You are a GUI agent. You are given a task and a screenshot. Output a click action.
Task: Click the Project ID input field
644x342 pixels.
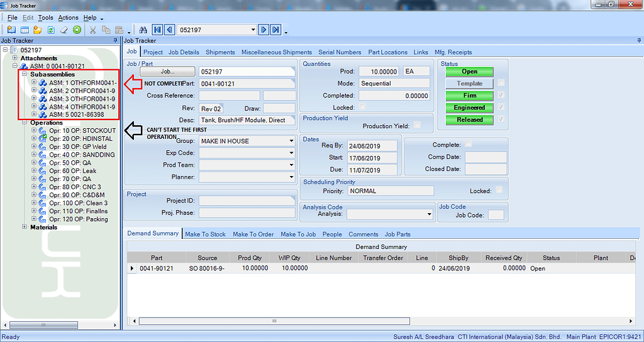[x=247, y=201]
